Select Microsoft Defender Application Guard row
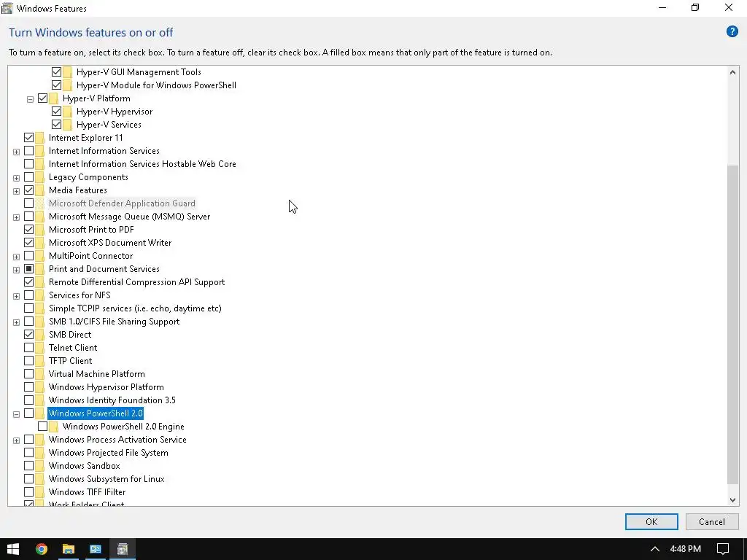 coord(122,203)
